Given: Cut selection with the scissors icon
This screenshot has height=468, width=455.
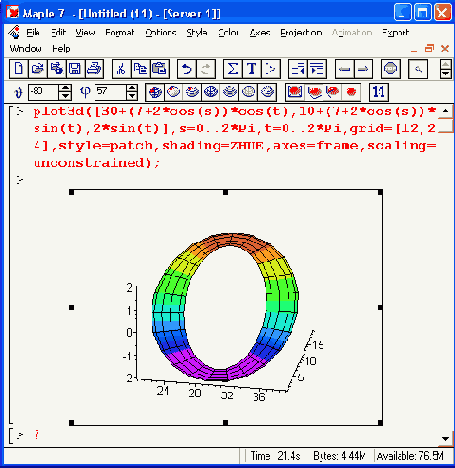Looking at the screenshot, I should [x=122, y=69].
